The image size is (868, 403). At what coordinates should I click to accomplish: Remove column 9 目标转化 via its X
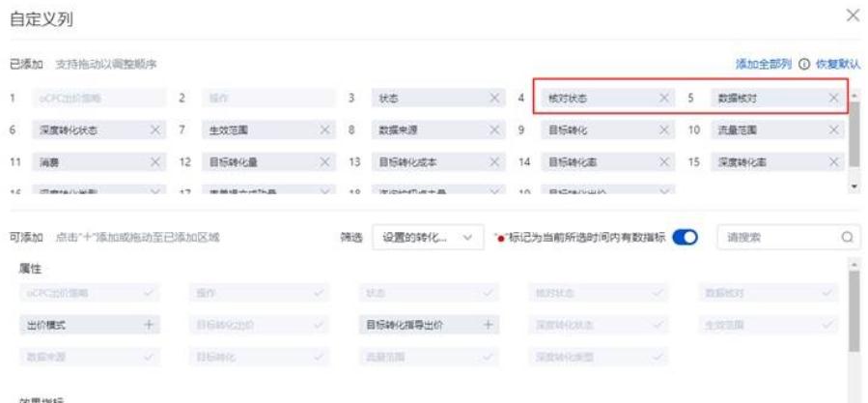click(663, 130)
